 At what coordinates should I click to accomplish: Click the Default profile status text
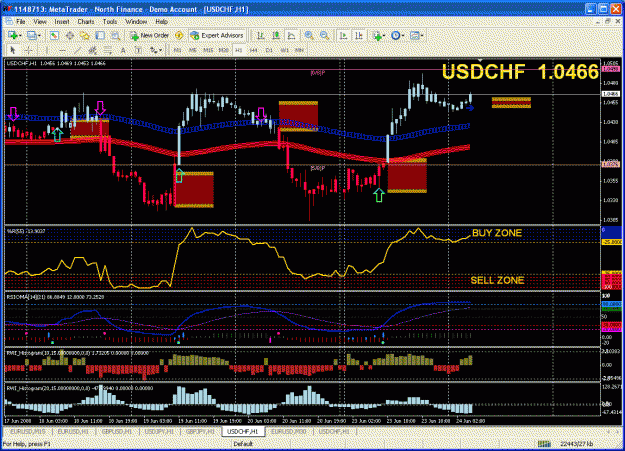coord(243,444)
